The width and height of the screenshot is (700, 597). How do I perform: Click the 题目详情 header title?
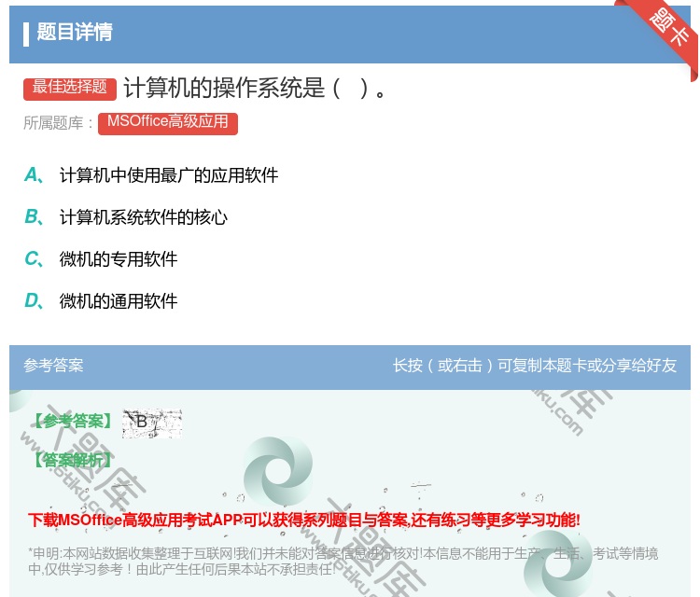(75, 32)
